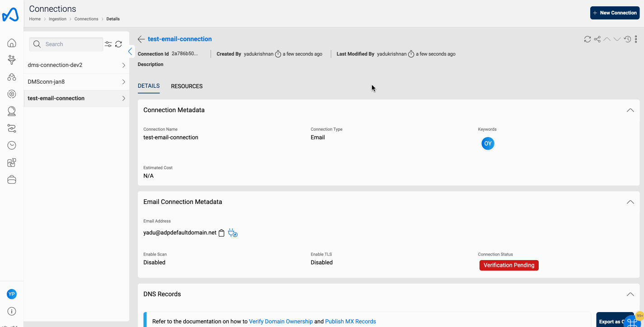The image size is (644, 327).
Task: Click the briefcase icon in the left sidebar
Action: [12, 180]
